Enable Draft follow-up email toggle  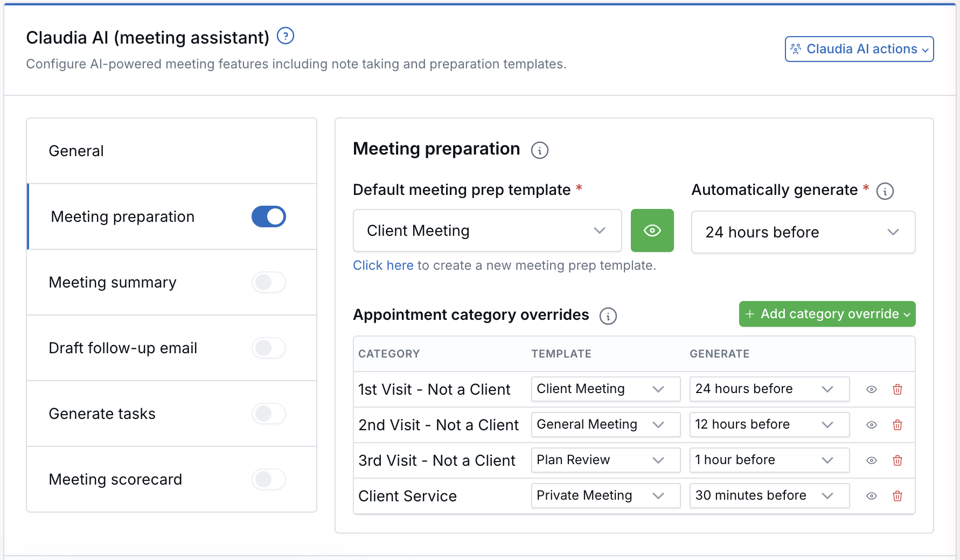tap(269, 348)
